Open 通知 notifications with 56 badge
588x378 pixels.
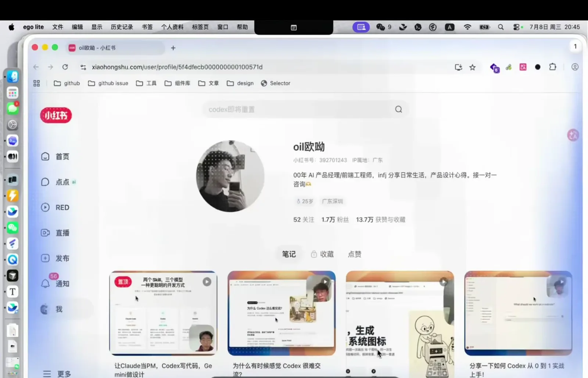tap(55, 283)
